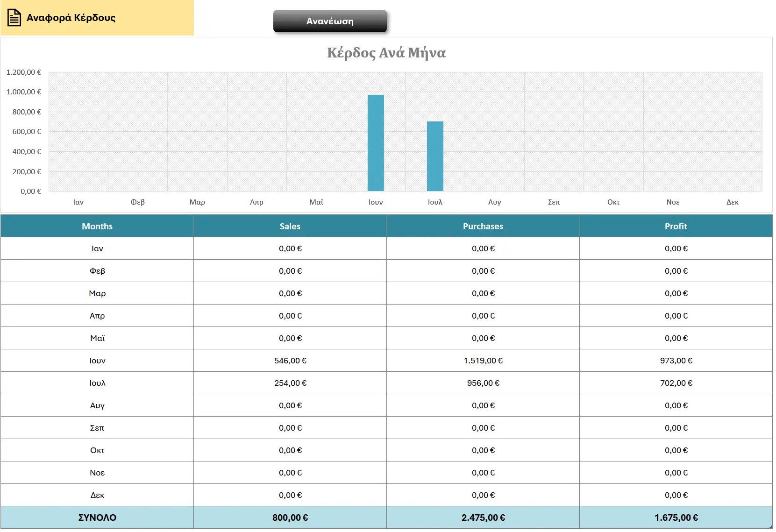This screenshot has height=532, width=776.
Task: Select the Απρ month cell in table
Action: pyautogui.click(x=97, y=316)
